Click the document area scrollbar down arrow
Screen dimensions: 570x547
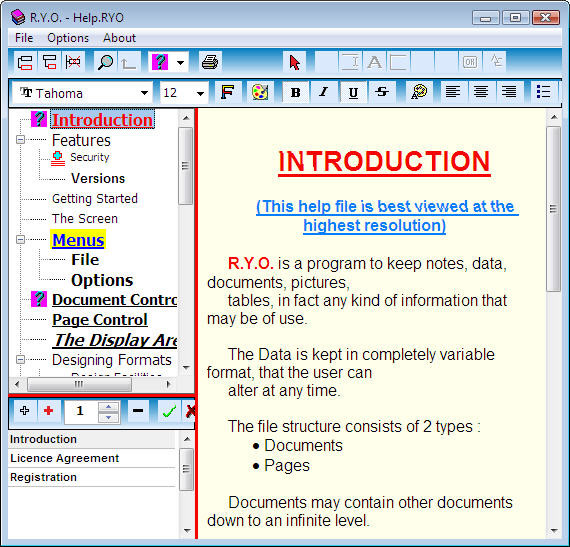(x=553, y=531)
